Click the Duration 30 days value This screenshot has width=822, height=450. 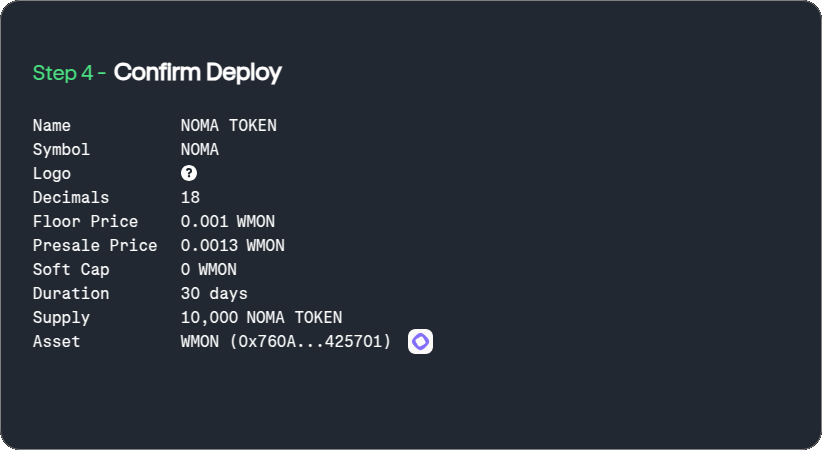tap(214, 294)
